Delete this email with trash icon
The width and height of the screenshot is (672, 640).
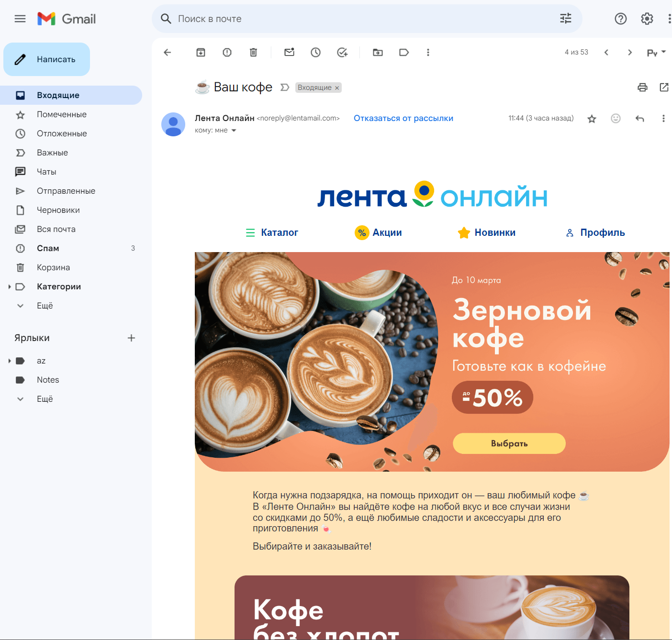pos(254,52)
